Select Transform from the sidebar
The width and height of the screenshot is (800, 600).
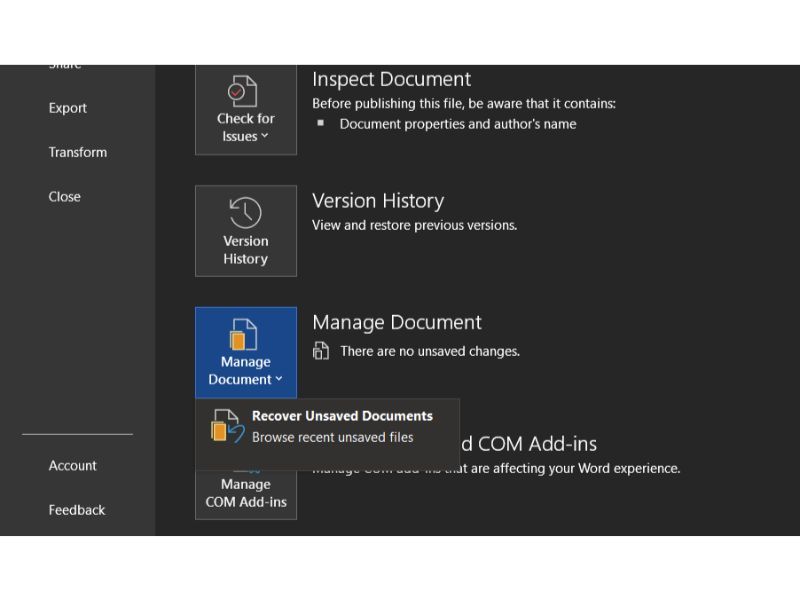tap(78, 152)
